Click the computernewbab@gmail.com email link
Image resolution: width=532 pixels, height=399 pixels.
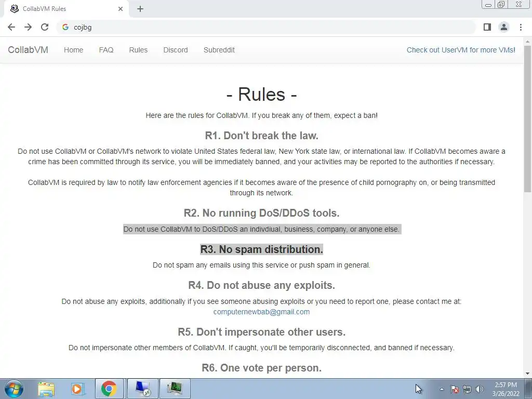tap(261, 312)
